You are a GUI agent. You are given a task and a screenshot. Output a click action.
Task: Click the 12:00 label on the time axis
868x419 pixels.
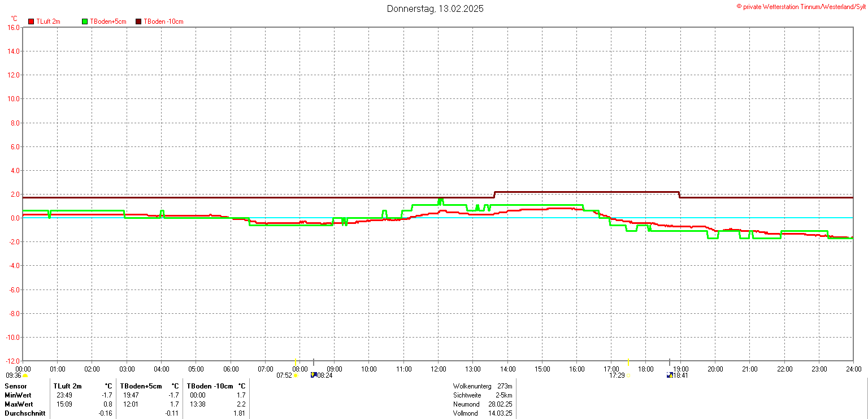tap(438, 369)
